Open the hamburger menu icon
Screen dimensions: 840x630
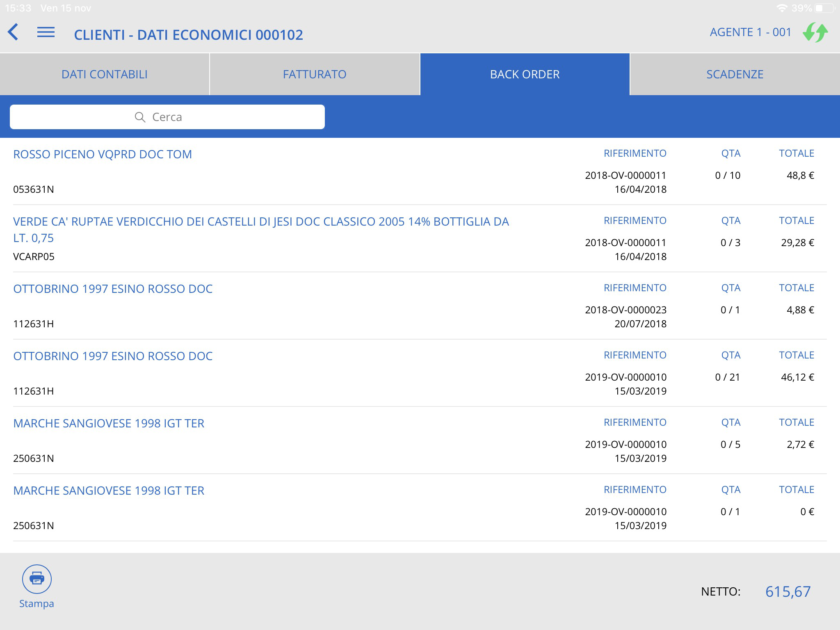pos(46,32)
